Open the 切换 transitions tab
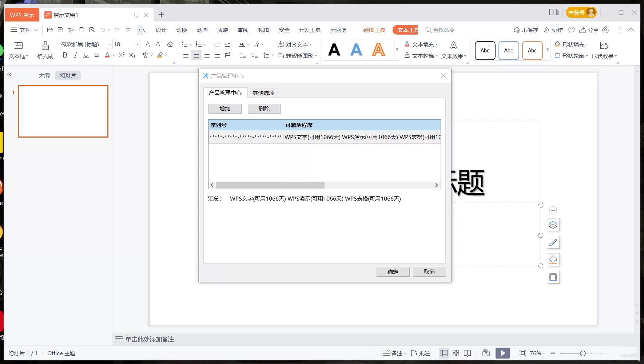 [182, 30]
